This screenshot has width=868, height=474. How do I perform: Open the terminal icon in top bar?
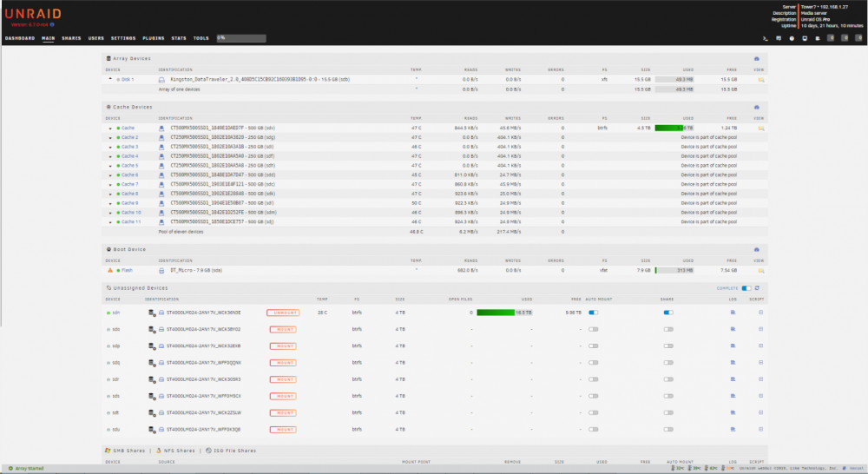point(765,38)
